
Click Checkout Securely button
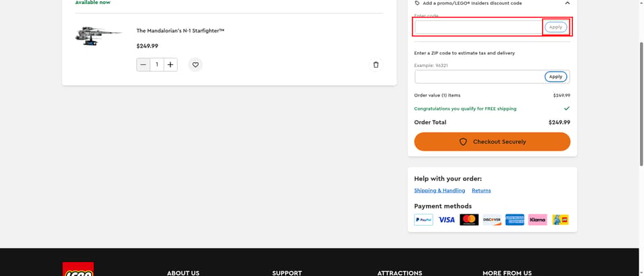coord(492,141)
